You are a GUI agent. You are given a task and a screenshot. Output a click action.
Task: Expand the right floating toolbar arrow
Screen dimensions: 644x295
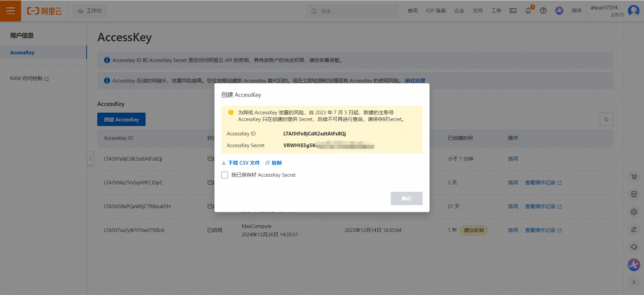(634, 282)
